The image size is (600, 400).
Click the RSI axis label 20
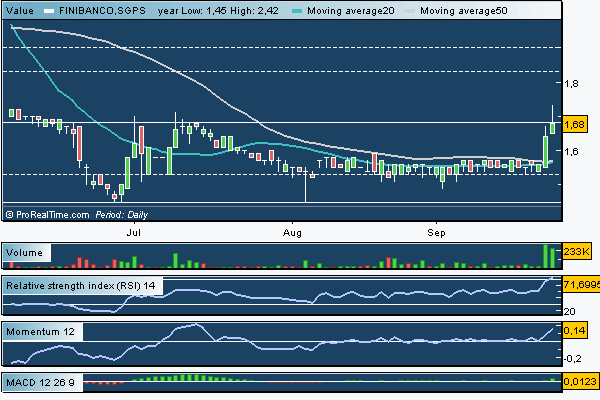pyautogui.click(x=569, y=312)
